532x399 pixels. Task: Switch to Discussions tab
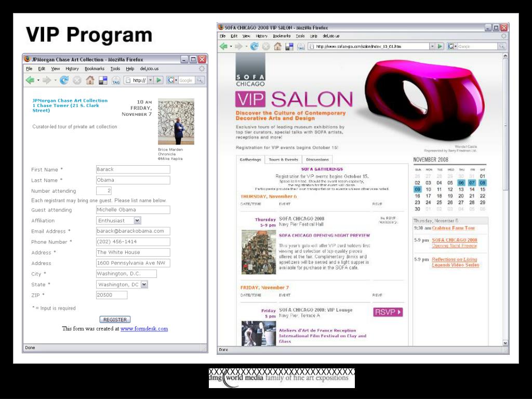[x=317, y=159]
